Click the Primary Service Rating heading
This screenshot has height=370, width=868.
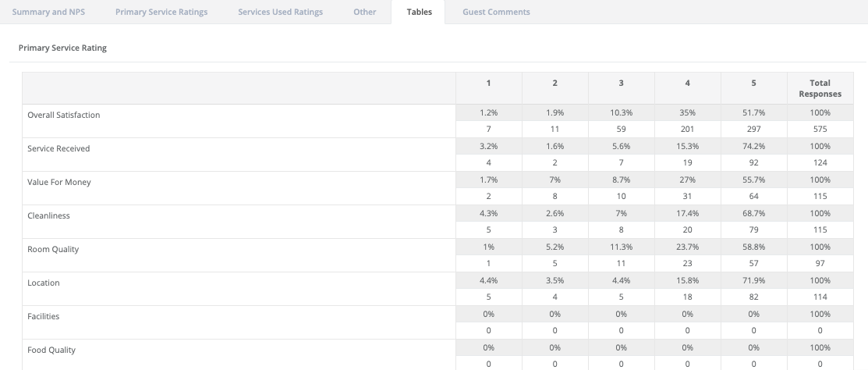62,48
